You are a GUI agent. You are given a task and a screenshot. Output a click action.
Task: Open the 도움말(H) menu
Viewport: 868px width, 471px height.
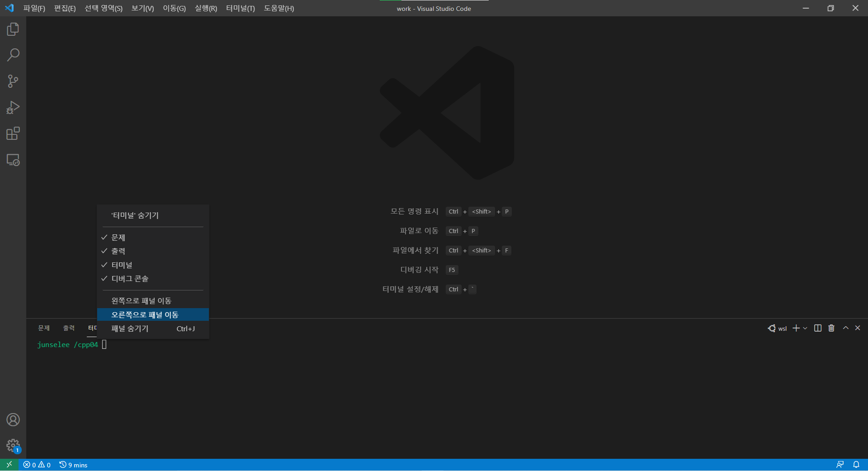[279, 8]
